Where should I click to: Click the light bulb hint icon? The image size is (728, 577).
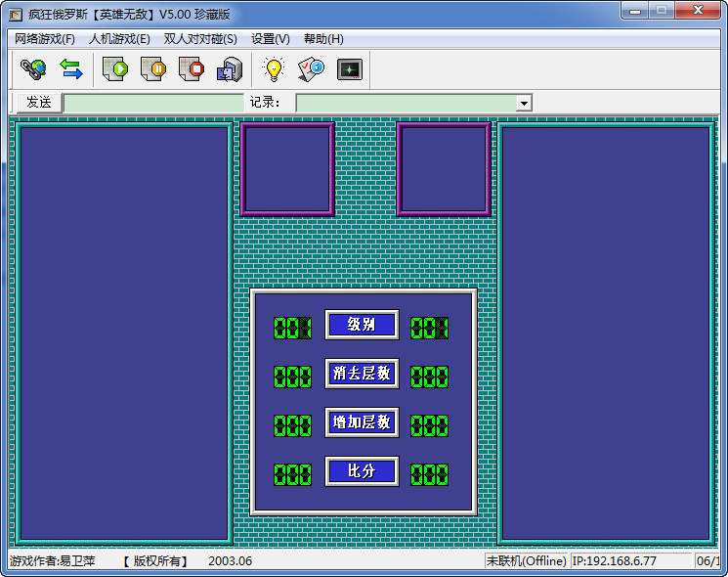[x=274, y=69]
